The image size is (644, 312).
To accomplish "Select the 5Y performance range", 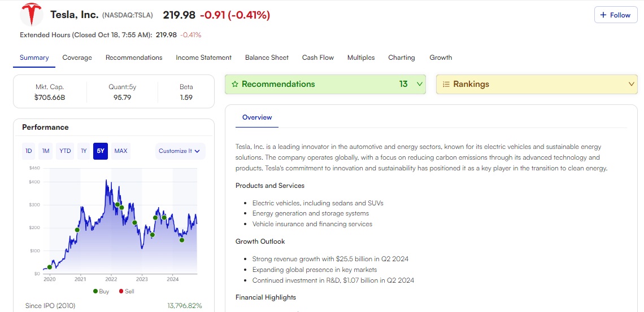I will click(x=101, y=151).
